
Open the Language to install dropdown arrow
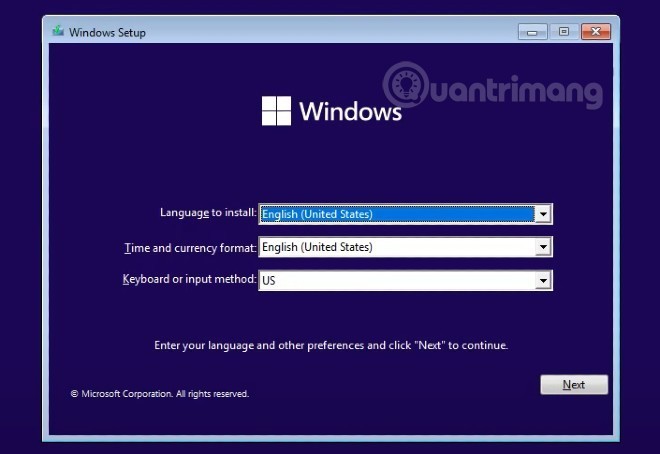pos(543,214)
